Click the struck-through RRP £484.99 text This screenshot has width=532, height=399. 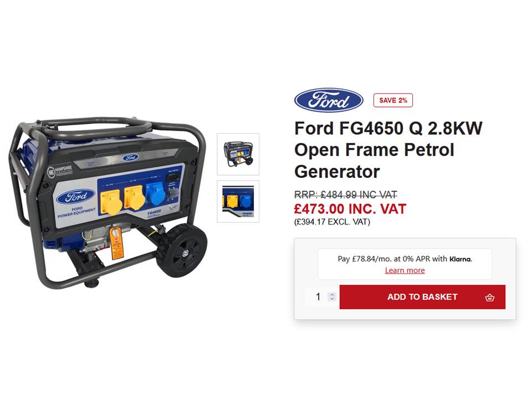click(x=345, y=195)
